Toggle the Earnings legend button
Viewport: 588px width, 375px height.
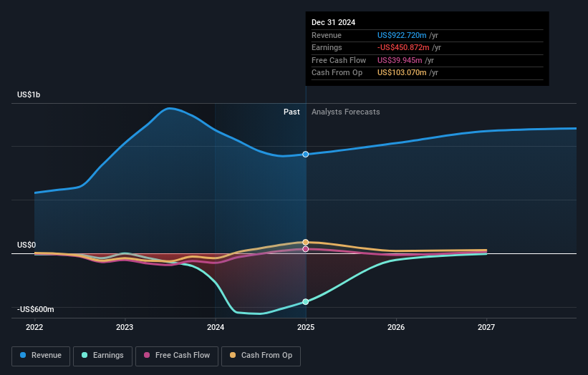click(x=102, y=356)
